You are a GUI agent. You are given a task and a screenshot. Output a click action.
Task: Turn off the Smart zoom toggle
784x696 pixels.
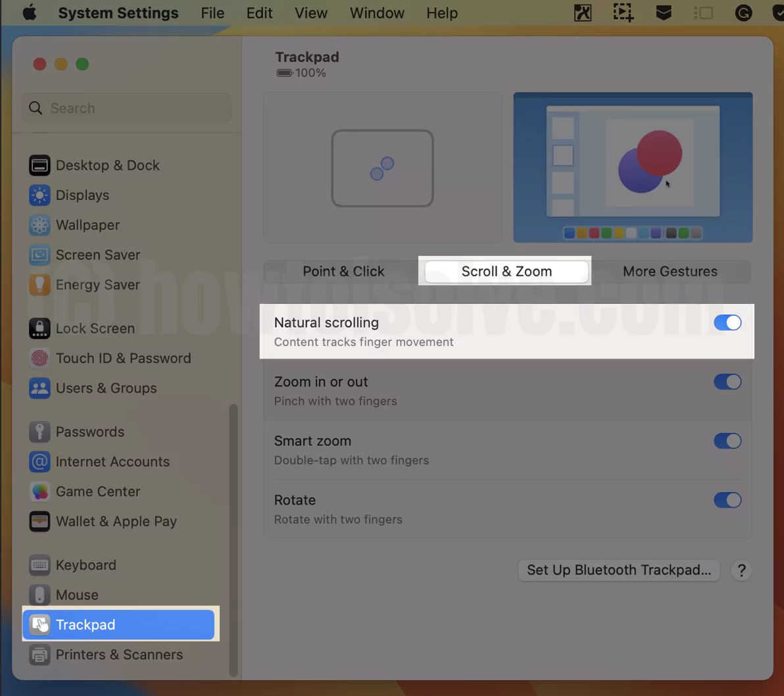click(727, 441)
